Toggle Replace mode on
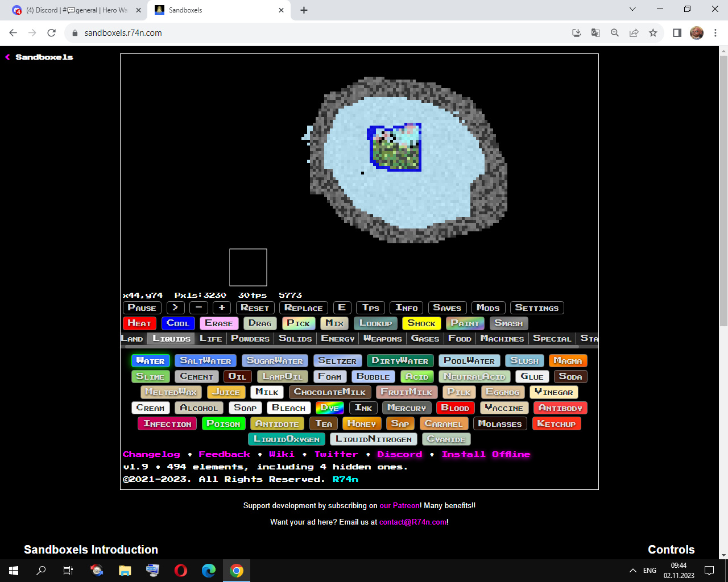 303,307
